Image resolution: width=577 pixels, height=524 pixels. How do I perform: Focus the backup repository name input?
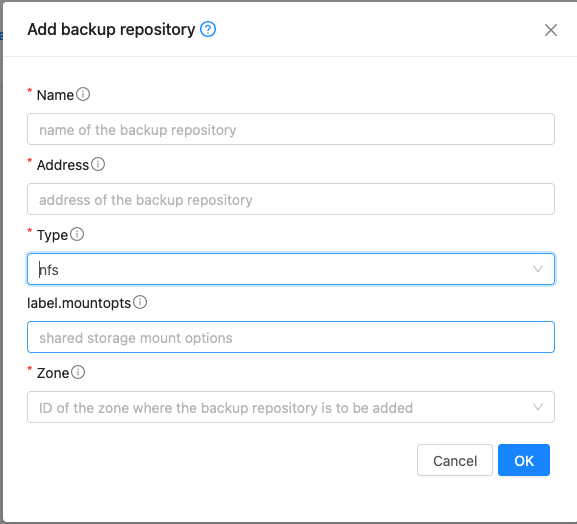pos(291,129)
